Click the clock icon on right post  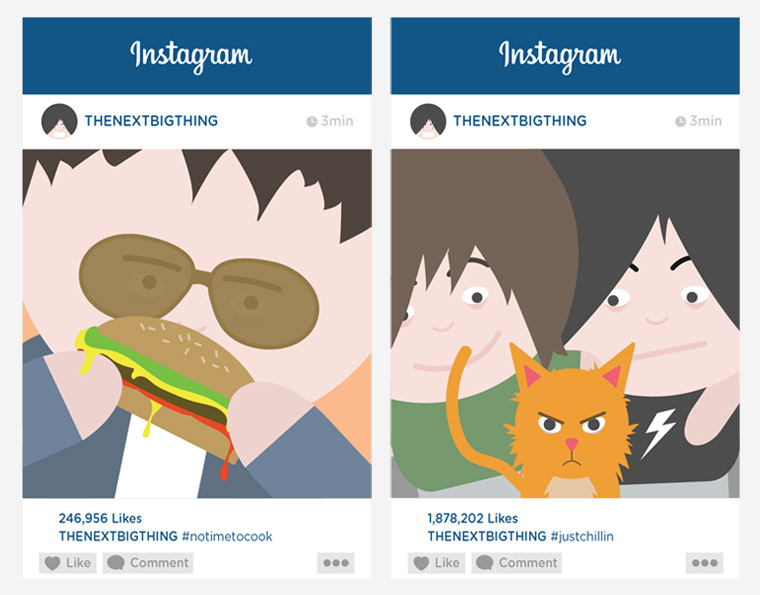tap(681, 121)
